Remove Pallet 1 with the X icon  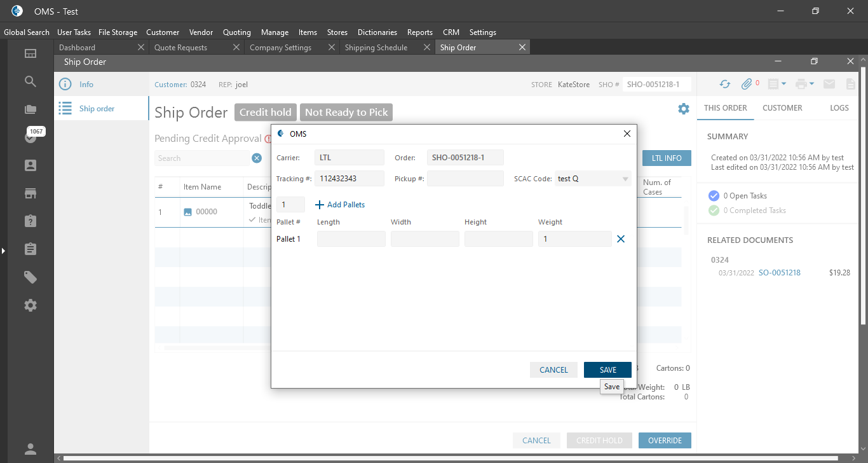(621, 239)
